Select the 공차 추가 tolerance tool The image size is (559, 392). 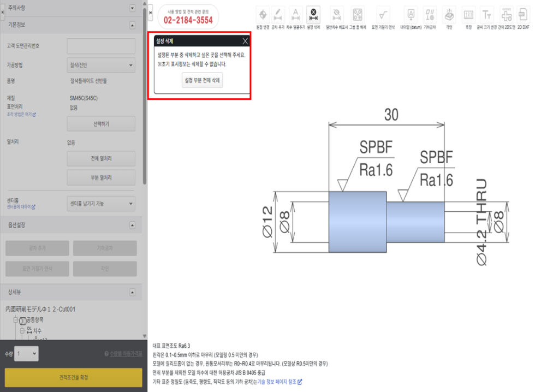(278, 15)
